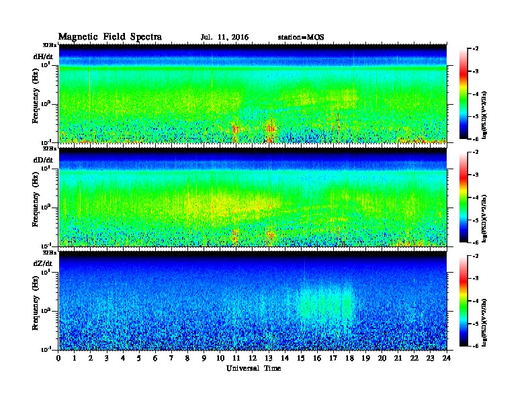The width and height of the screenshot is (532, 411).
Task: Select the date text "Jul. 11, 2016"
Action: point(224,38)
